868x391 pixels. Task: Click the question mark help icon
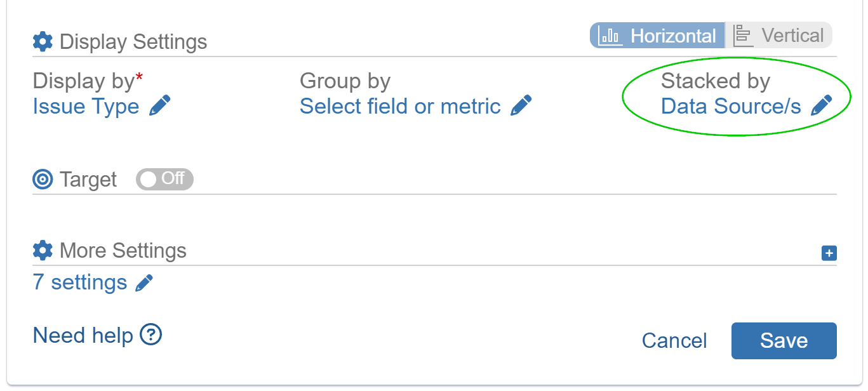tap(150, 335)
